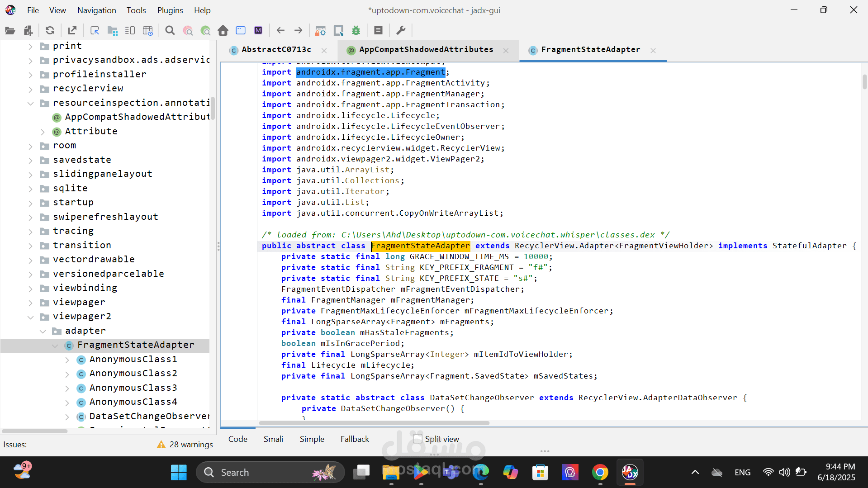This screenshot has width=868, height=488.
Task: Expand the recyclerview package folder
Action: pyautogui.click(x=30, y=89)
